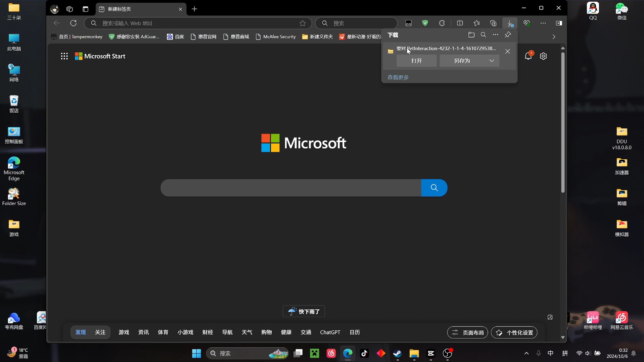Open Workspaces icon in title bar
Screen dimensions: 644x362
pos(70,9)
